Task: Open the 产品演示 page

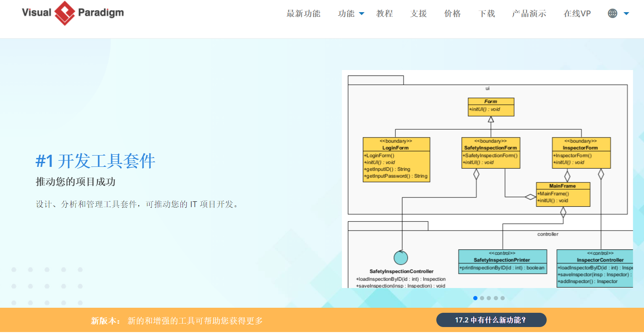Action: click(529, 14)
